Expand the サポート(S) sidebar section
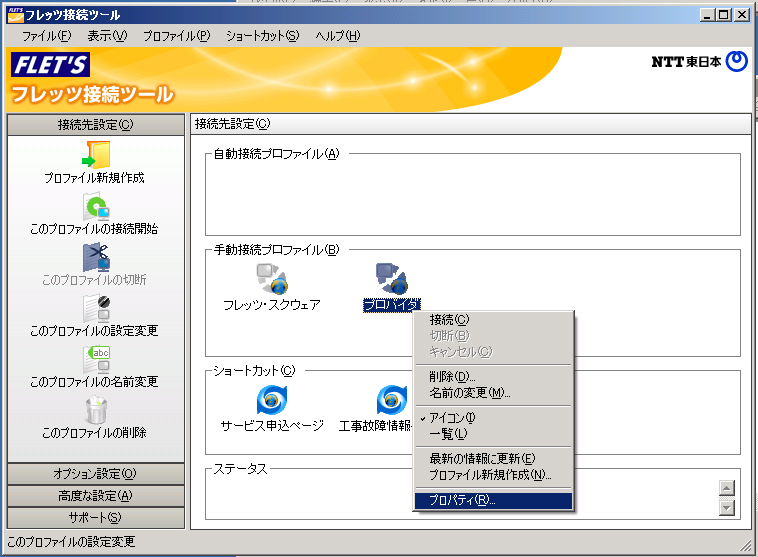 [x=96, y=517]
